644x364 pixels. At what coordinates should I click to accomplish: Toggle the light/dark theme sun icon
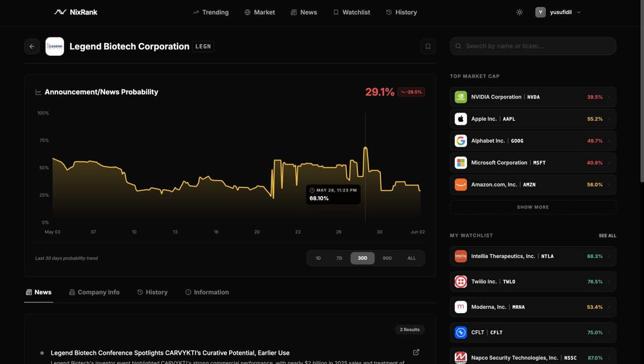pyautogui.click(x=519, y=12)
